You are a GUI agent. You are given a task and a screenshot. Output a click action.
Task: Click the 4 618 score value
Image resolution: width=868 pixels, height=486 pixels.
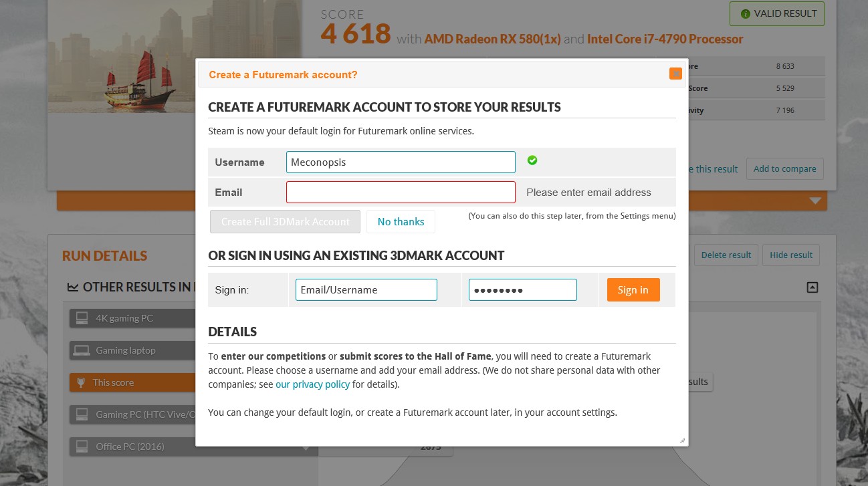[x=355, y=33]
